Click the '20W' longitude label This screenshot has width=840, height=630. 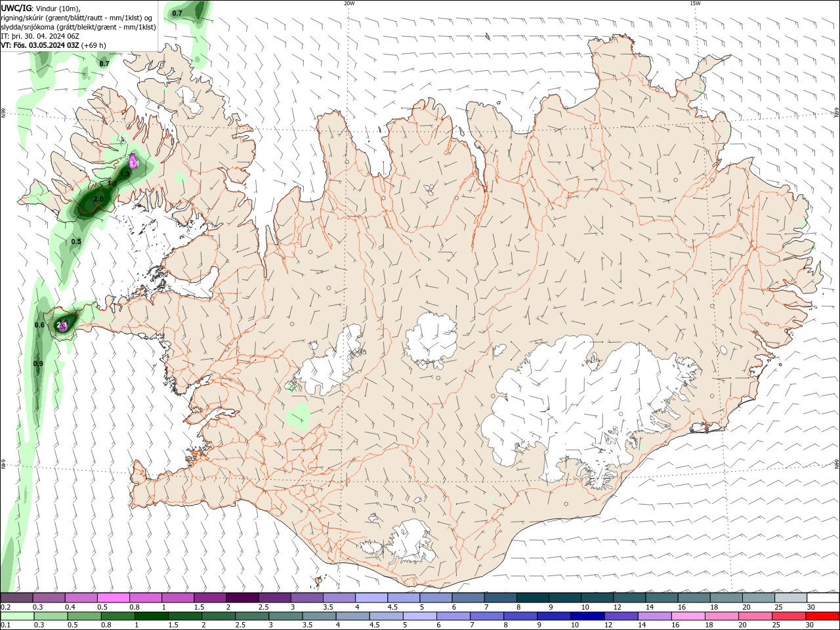pyautogui.click(x=349, y=3)
